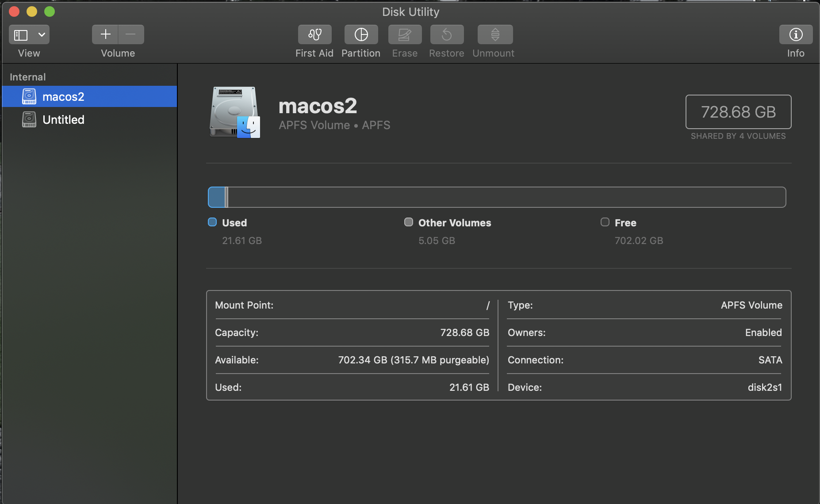
Task: Click the 'Disk Utility' window title
Action: tap(411, 12)
